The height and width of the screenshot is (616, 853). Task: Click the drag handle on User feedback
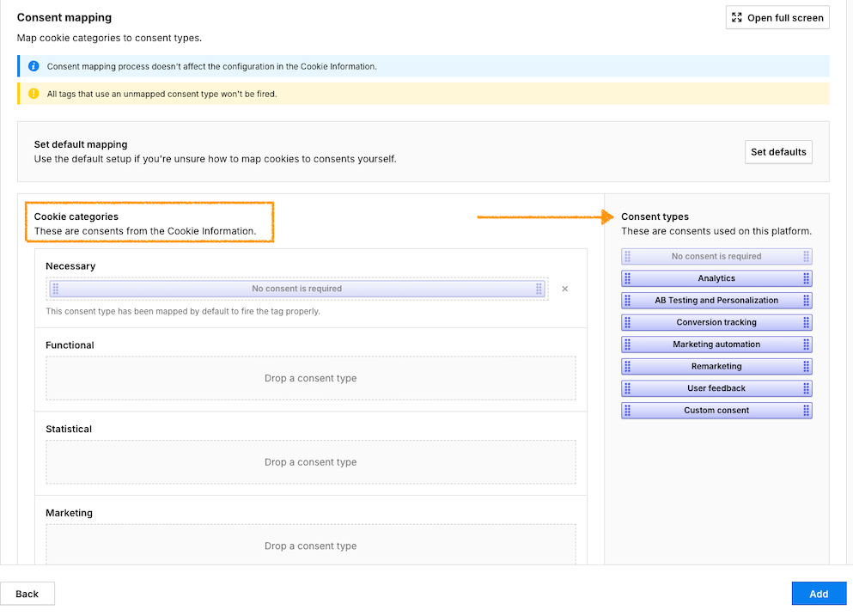[x=626, y=388]
